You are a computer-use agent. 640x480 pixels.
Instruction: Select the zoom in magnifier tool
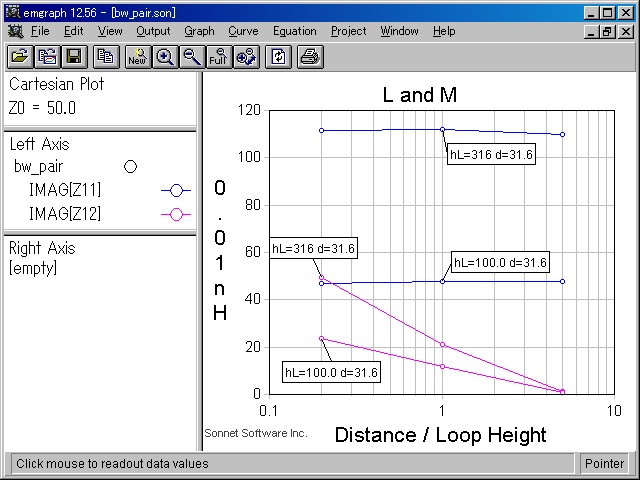click(165, 57)
